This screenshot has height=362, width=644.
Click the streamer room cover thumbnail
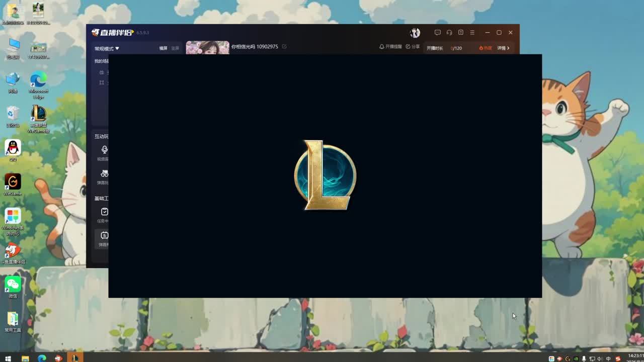(x=207, y=48)
